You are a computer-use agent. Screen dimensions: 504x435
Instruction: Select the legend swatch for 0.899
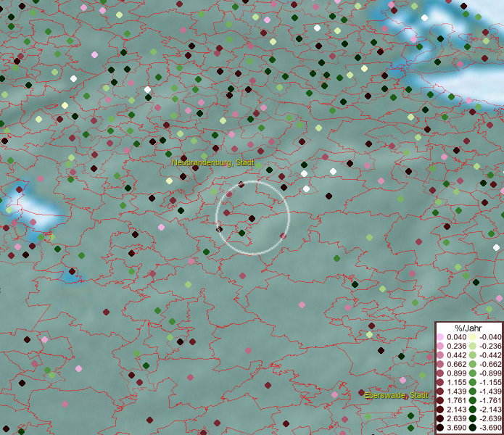[x=440, y=373]
